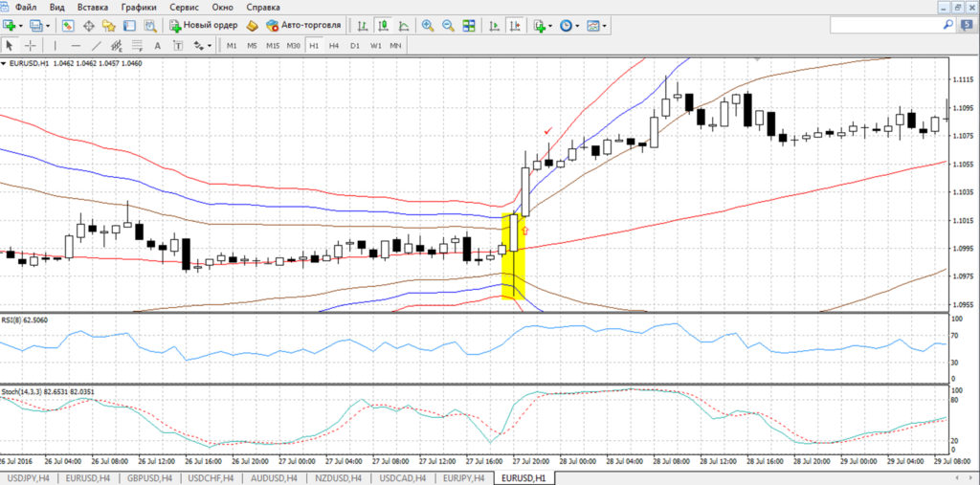Select the horizontal line tool
This screenshot has width=980, height=485.
[77, 45]
